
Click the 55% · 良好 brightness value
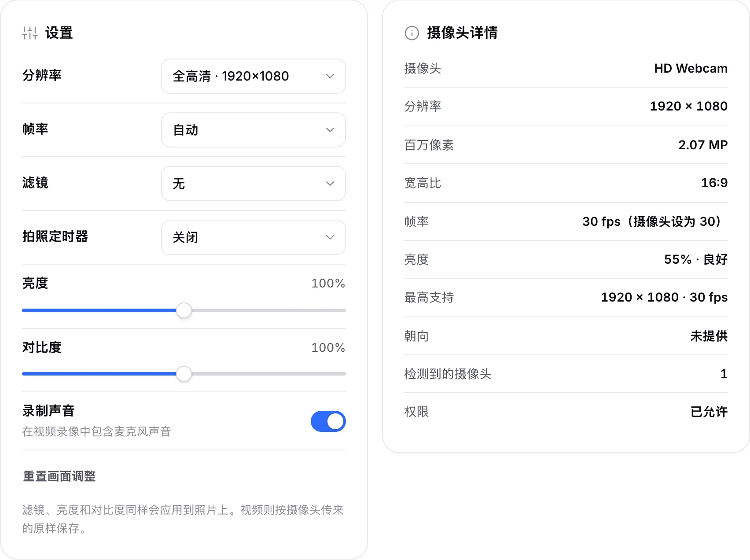click(x=696, y=259)
